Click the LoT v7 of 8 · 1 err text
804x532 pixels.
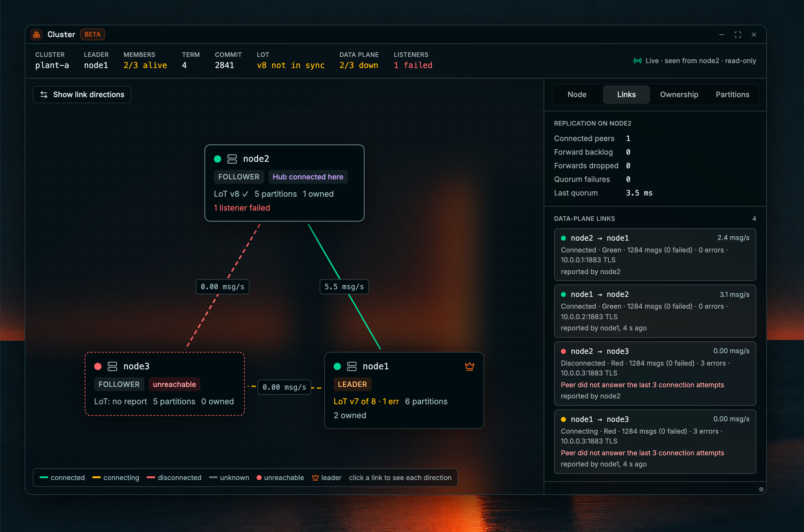coord(366,402)
